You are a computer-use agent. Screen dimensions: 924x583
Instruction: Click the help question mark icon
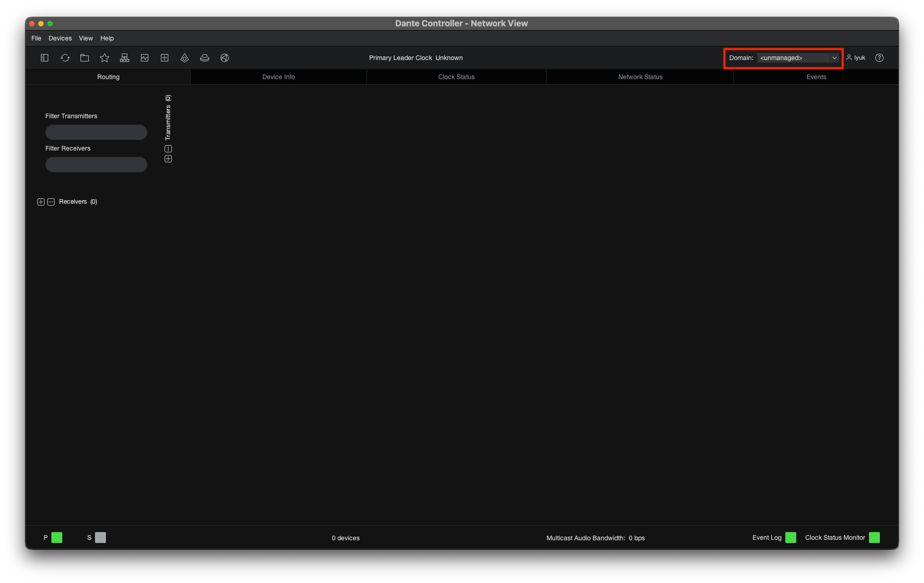(879, 58)
